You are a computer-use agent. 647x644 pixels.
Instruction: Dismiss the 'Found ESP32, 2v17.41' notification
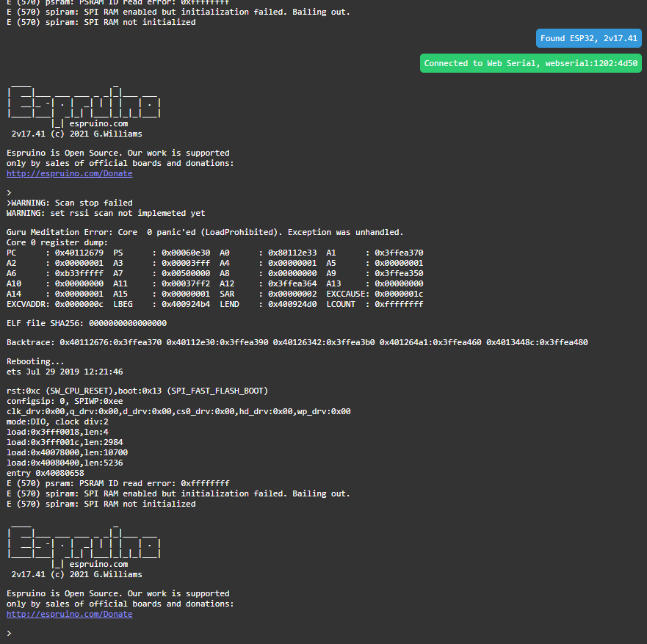(588, 38)
